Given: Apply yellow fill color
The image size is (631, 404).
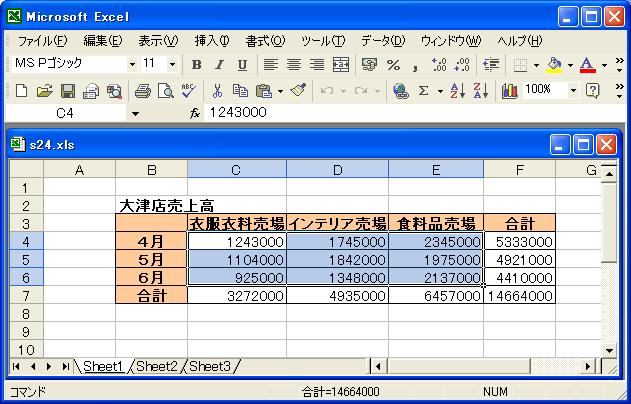Looking at the screenshot, I should tap(554, 65).
